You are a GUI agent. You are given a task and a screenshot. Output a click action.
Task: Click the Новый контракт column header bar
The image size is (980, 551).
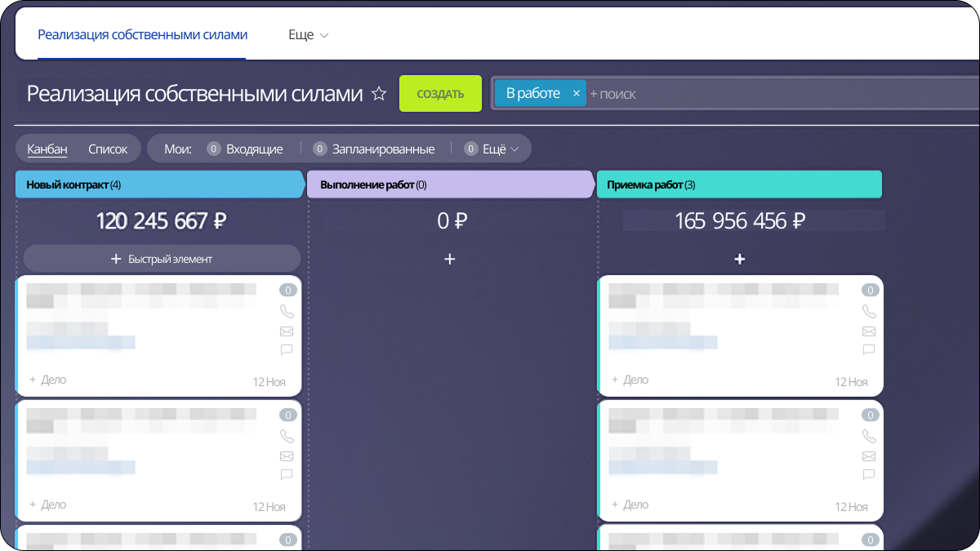(x=159, y=184)
